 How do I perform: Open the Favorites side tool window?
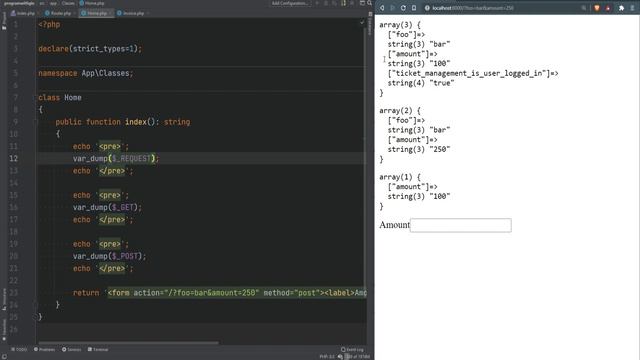pyautogui.click(x=4, y=329)
